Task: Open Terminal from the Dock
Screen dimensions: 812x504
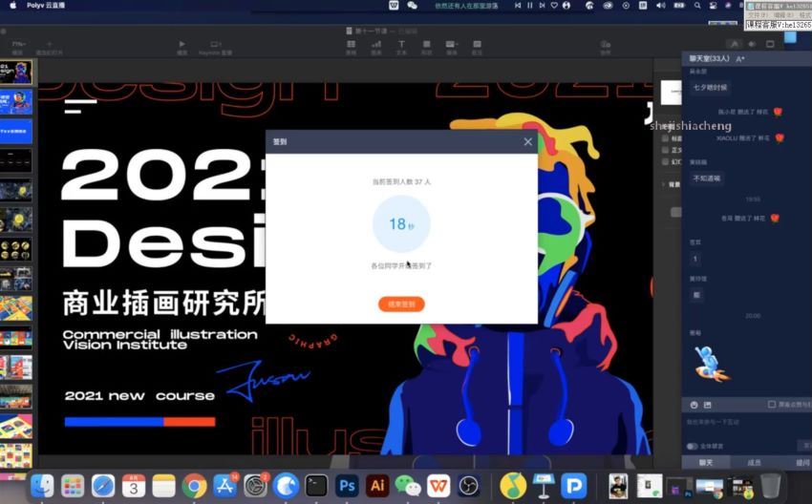Action: point(316,486)
